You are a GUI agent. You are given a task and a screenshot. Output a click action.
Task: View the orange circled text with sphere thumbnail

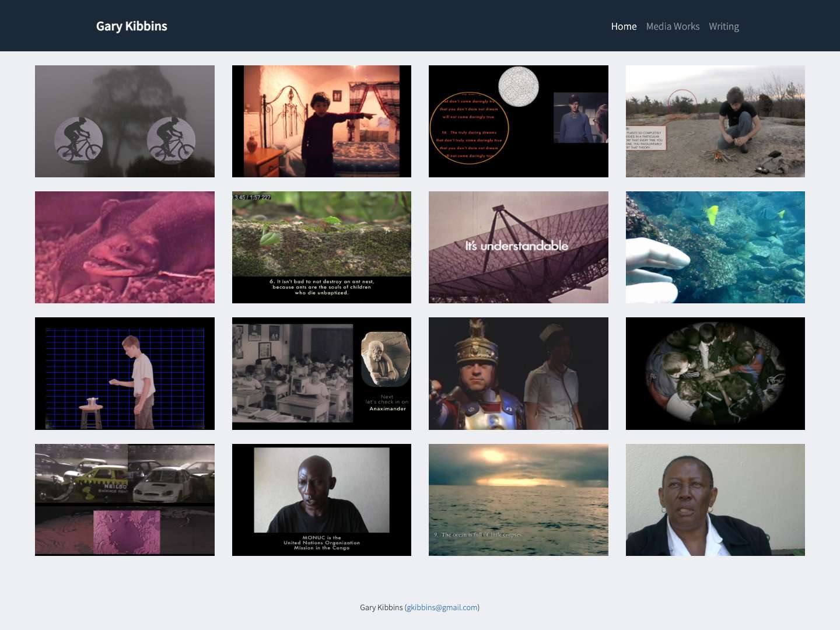[x=518, y=121]
